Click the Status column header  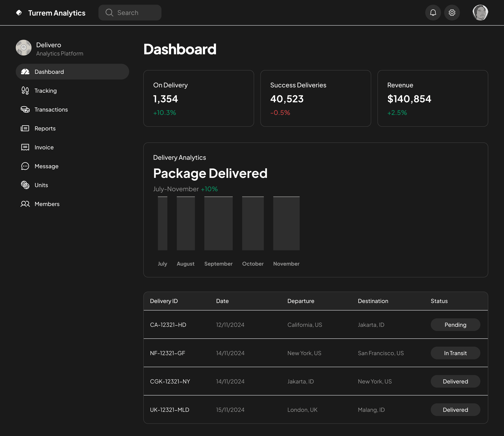pos(439,301)
